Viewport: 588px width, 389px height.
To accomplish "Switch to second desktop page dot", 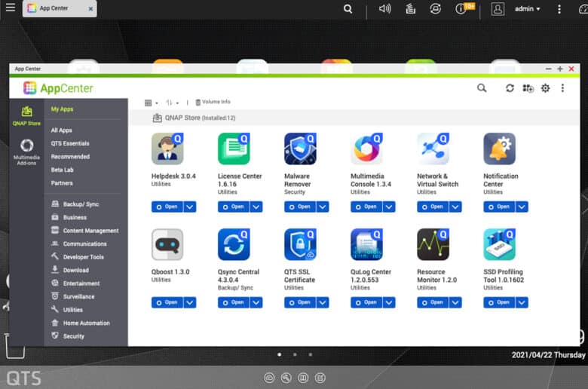I will pos(295,354).
